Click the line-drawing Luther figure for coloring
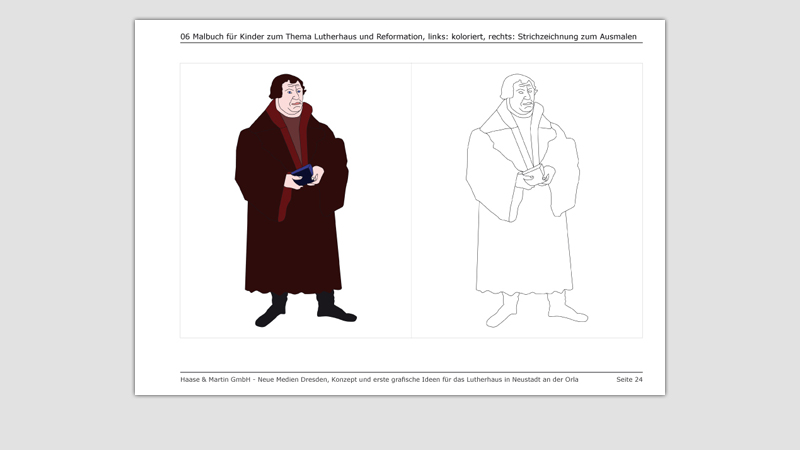800x450 pixels. tap(527, 201)
